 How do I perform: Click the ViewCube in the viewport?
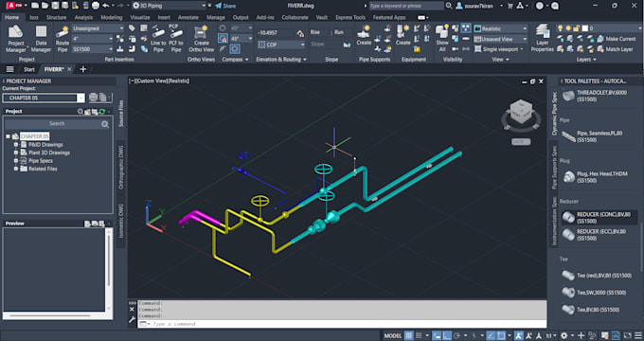point(521,112)
